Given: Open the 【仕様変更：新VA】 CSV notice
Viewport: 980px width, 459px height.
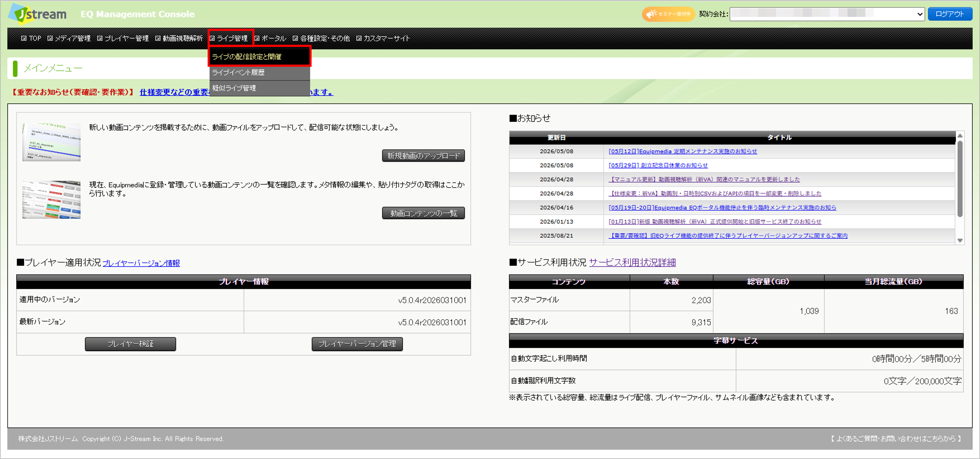Looking at the screenshot, I should tap(715, 193).
